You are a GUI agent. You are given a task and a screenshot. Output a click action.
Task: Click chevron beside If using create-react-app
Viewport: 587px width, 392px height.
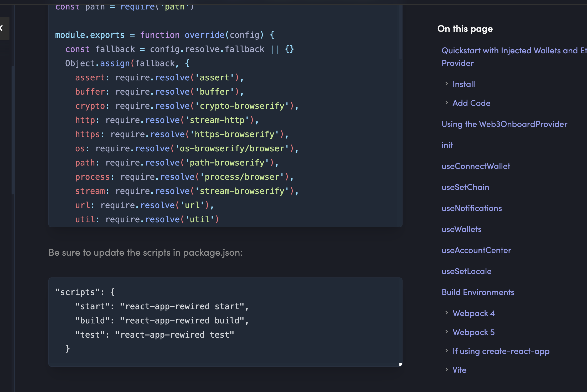point(446,350)
